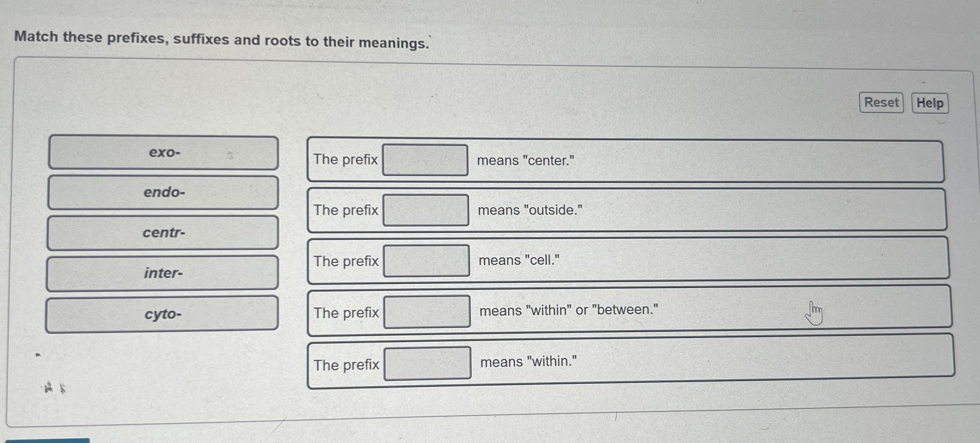
Task: Click the Reset button
Action: coord(881,103)
